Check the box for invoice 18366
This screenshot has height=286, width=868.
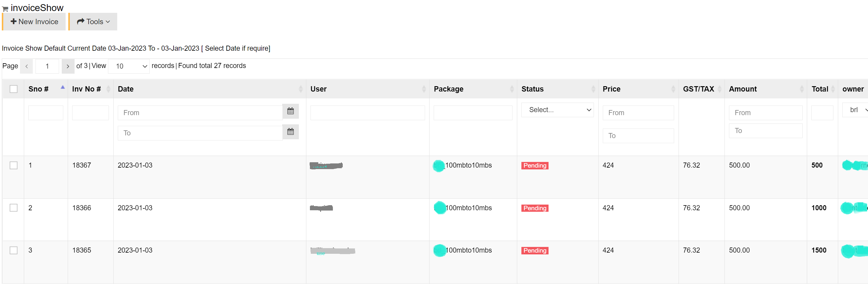(13, 208)
